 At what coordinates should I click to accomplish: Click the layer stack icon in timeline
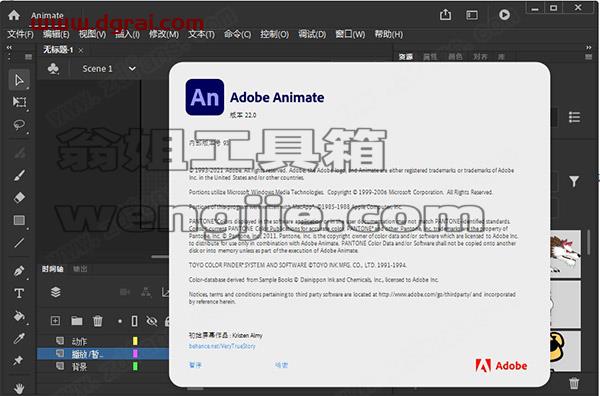55,292
